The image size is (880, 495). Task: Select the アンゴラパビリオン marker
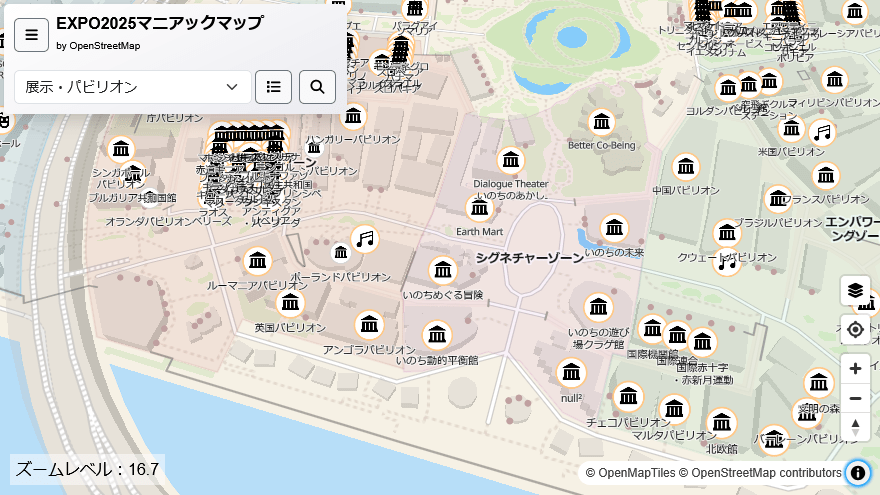coord(369,324)
